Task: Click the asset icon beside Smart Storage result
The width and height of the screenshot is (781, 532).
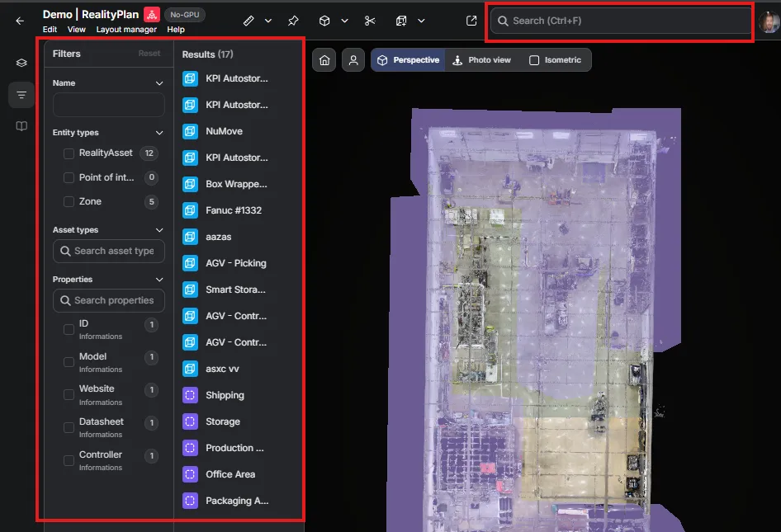Action: (x=190, y=290)
